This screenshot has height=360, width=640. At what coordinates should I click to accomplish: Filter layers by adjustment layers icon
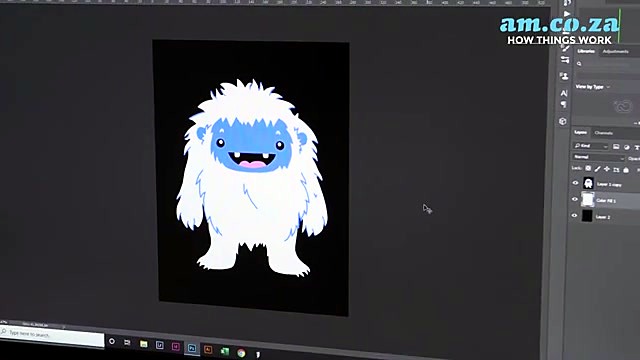pyautogui.click(x=627, y=147)
